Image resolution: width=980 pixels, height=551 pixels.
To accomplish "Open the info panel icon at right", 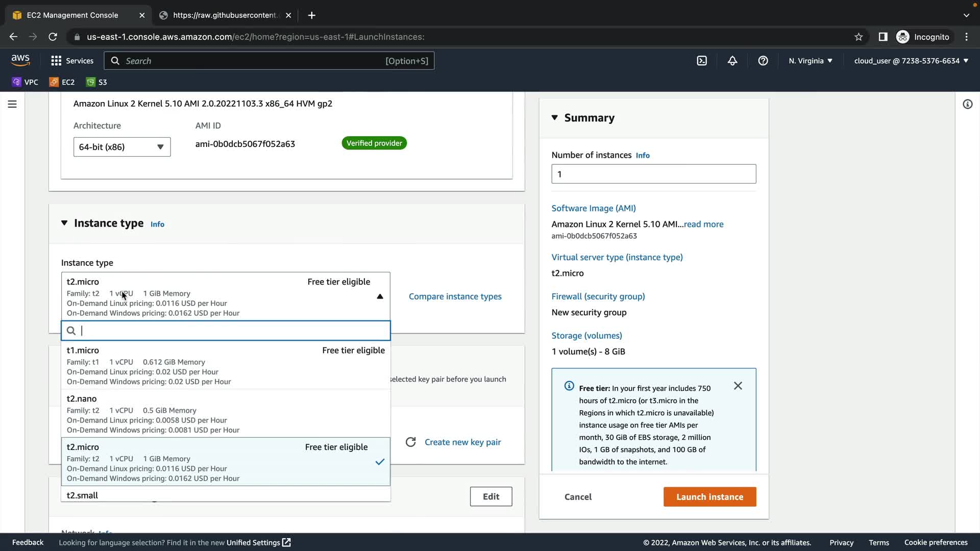I will point(967,104).
